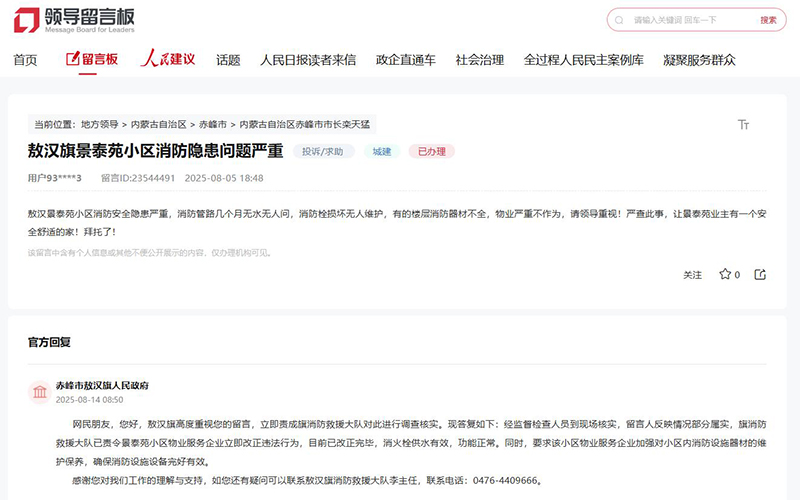Click the 搜索 search button
800x500 pixels.
(768, 20)
